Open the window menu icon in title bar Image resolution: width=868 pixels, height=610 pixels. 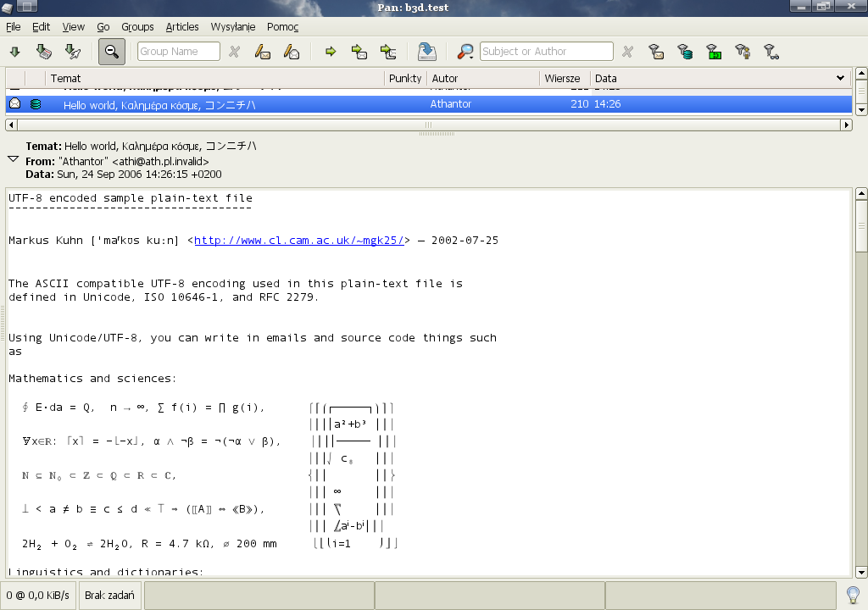tap(7, 7)
